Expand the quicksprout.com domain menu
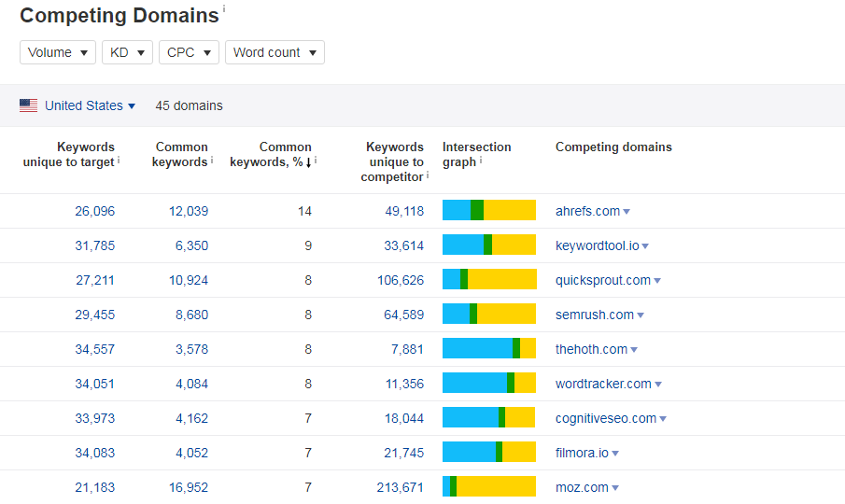The width and height of the screenshot is (845, 504). point(657,281)
